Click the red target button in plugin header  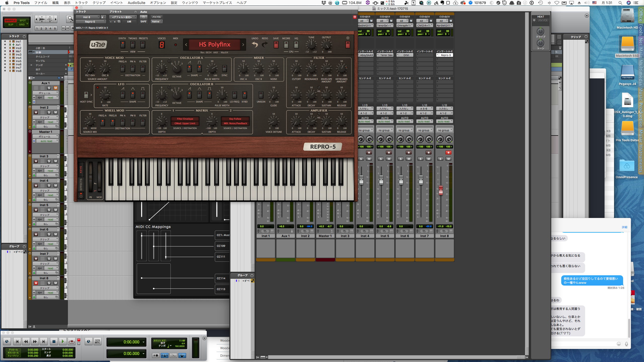pyautogui.click(x=355, y=17)
